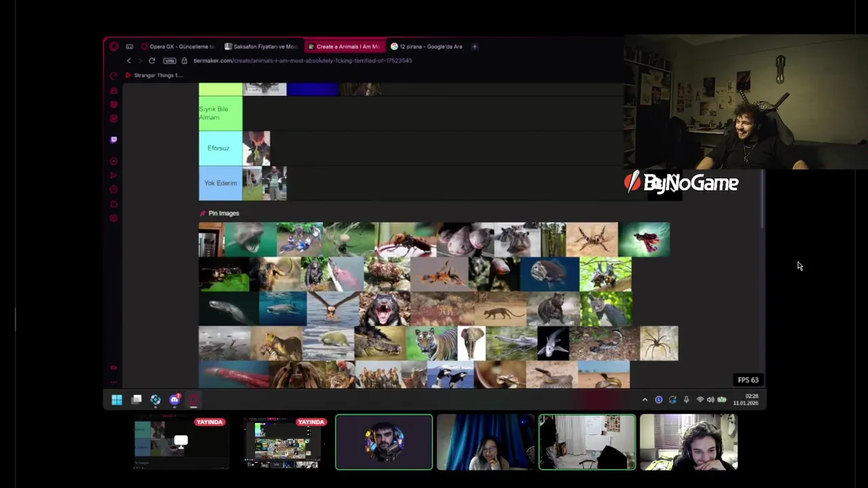Select the curly-haired participant tile
The image size is (868, 488).
689,442
